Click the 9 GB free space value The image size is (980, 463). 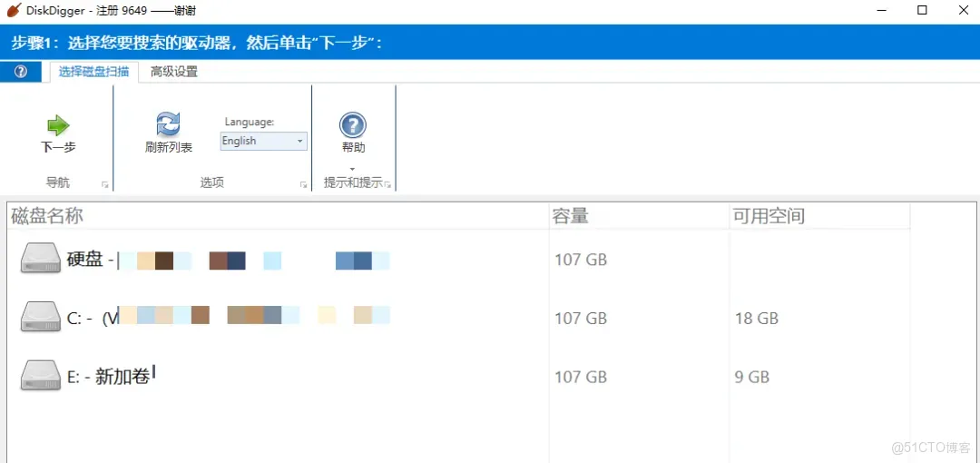[752, 378]
